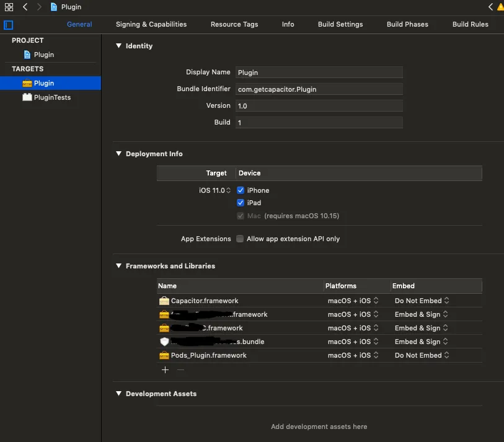
Task: Open the Build Phases tab
Action: click(x=407, y=24)
